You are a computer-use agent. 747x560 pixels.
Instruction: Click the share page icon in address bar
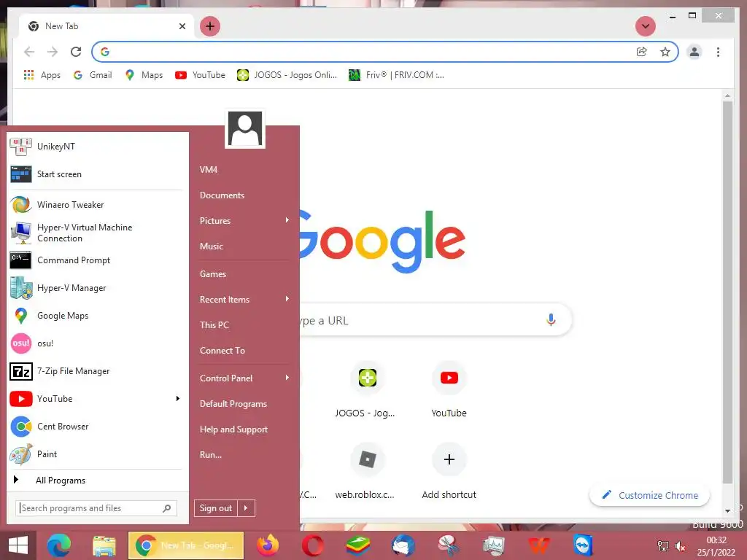click(642, 52)
